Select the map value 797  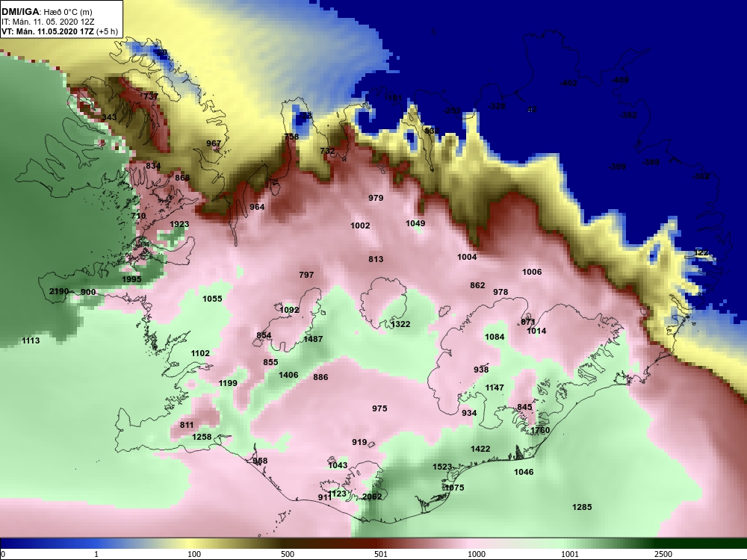tap(306, 275)
